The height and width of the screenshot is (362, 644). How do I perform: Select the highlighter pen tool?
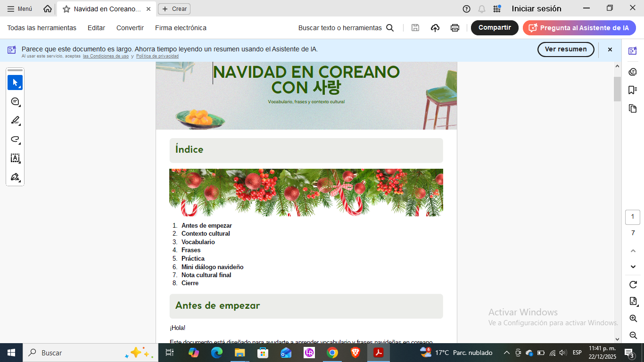click(x=15, y=120)
